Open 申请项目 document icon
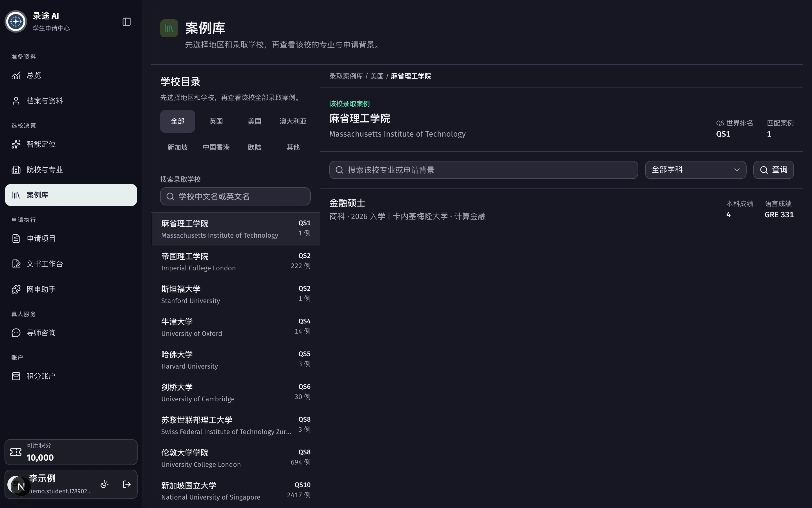 tap(16, 238)
